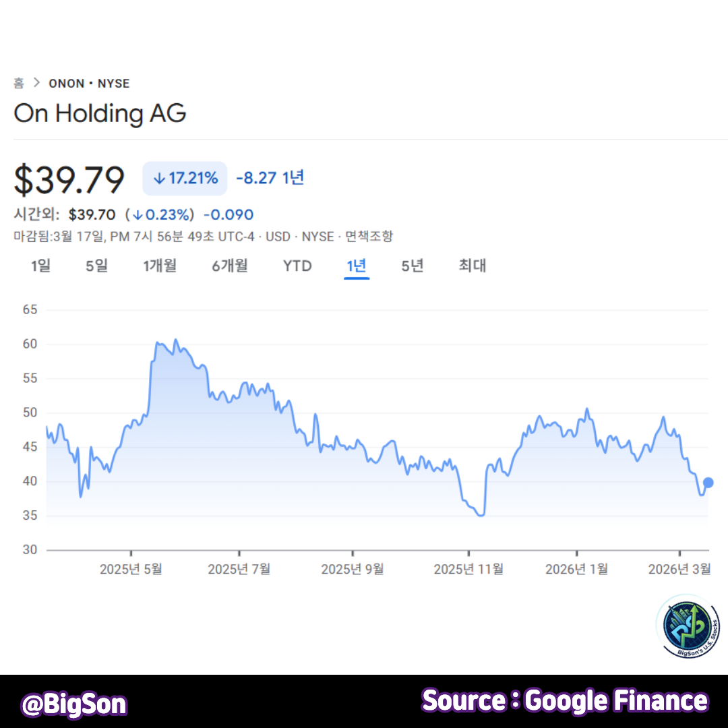Image resolution: width=728 pixels, height=728 pixels.
Task: Click the $39.79 price text
Action: click(x=69, y=177)
